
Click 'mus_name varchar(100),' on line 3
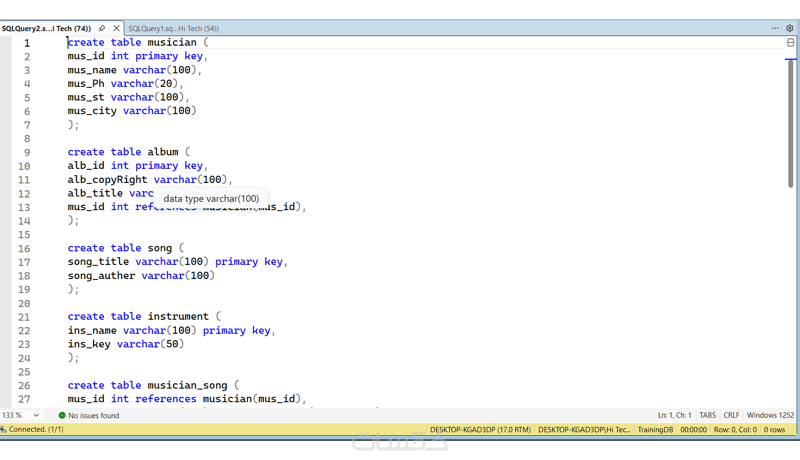click(135, 70)
